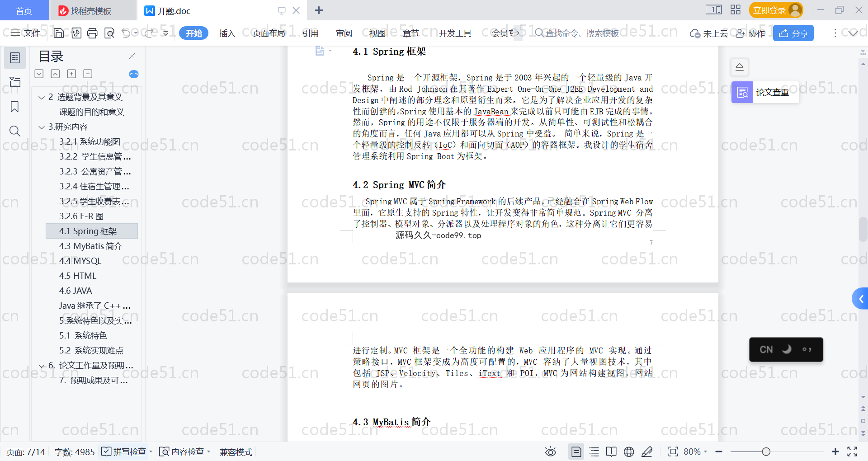This screenshot has height=461, width=868.
Task: Open the quick access toolbar customize dropdown
Action: (166, 33)
